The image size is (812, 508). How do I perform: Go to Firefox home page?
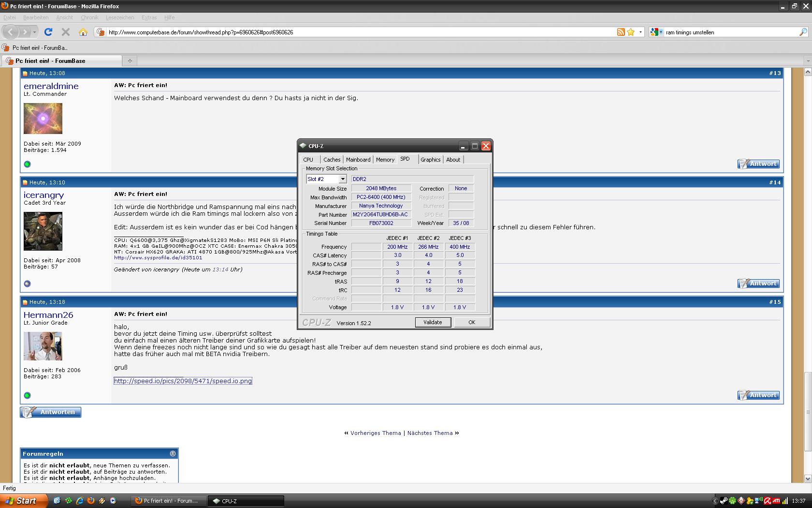[x=83, y=32]
